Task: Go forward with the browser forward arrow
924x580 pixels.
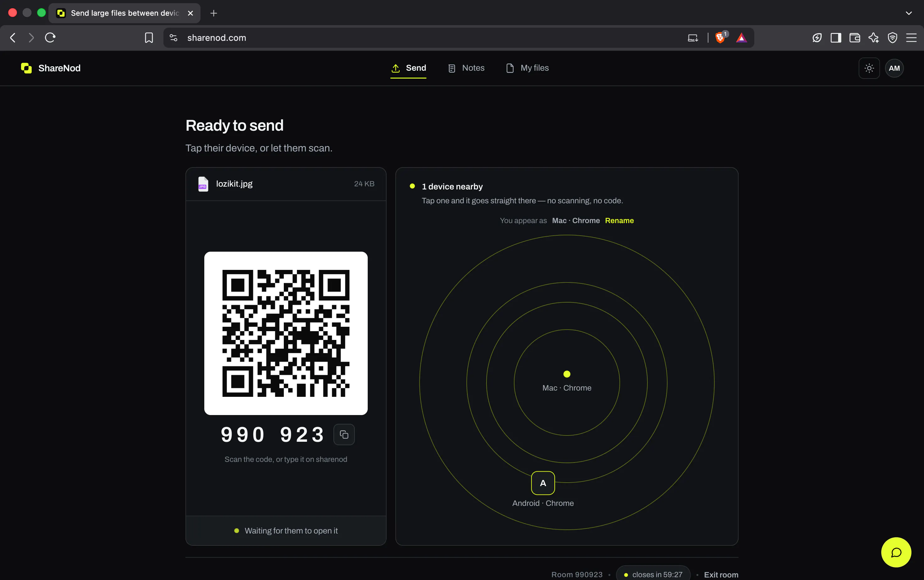Action: pos(31,38)
